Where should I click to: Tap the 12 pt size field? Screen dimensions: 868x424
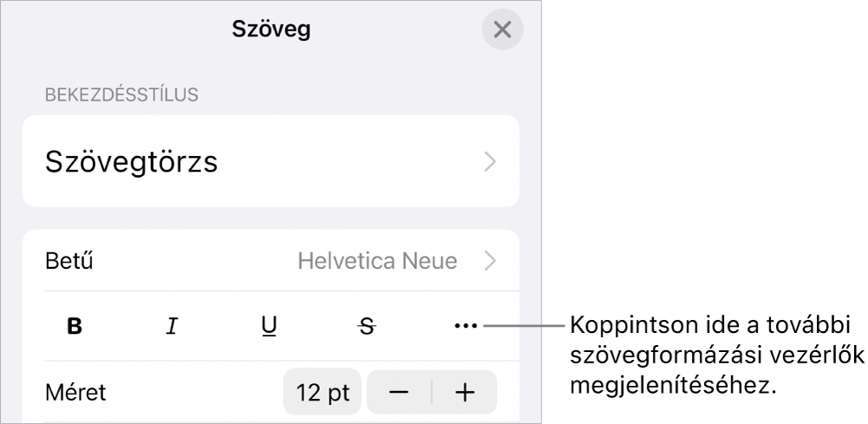[x=323, y=392]
